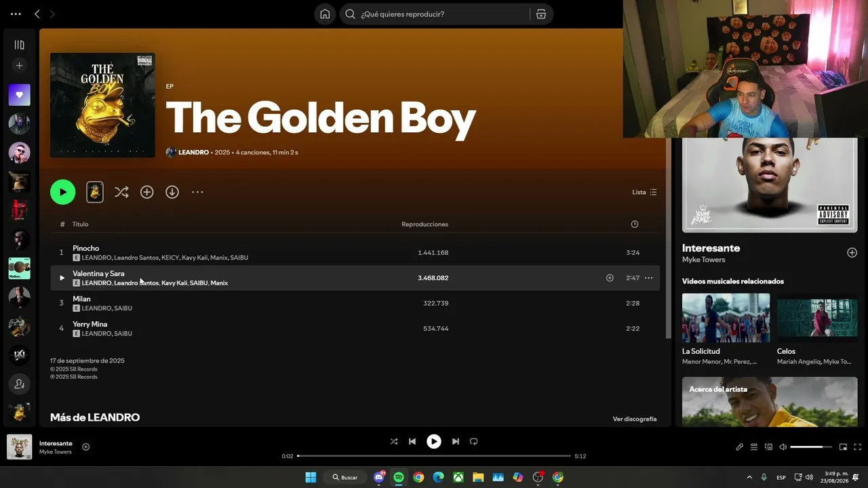Seek in the song progress bar
The image size is (868, 488).
point(434,456)
